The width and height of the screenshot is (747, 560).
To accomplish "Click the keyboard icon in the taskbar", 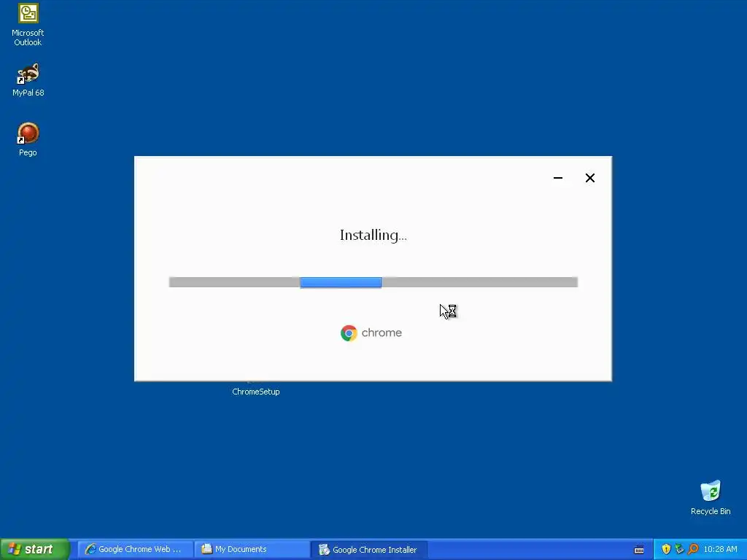I will 639,550.
